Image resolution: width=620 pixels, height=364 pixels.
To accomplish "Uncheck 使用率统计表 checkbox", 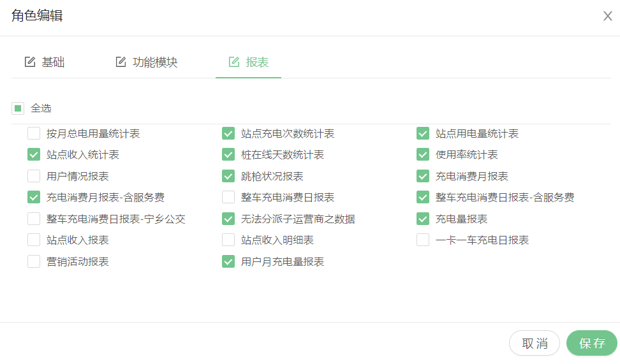I will (x=423, y=154).
